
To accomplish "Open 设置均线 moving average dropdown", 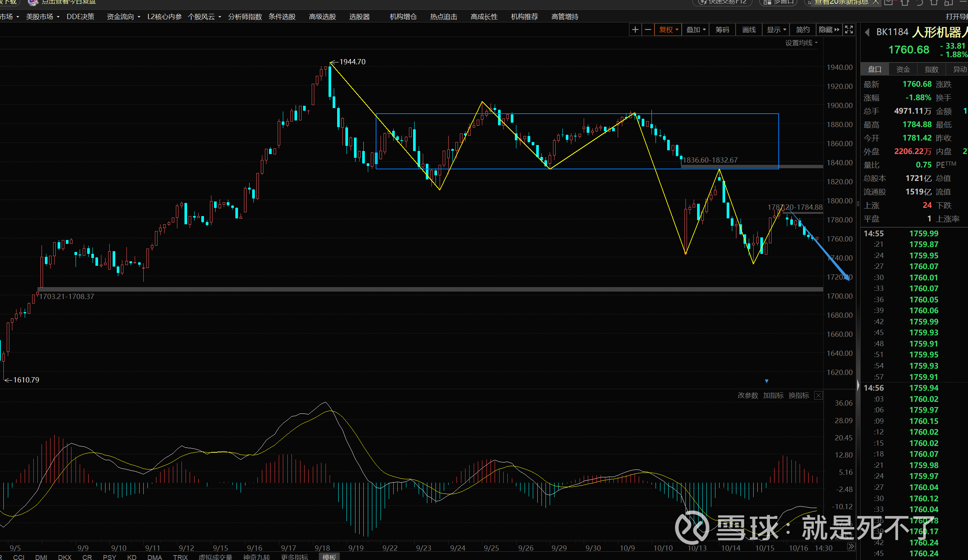I will [801, 43].
